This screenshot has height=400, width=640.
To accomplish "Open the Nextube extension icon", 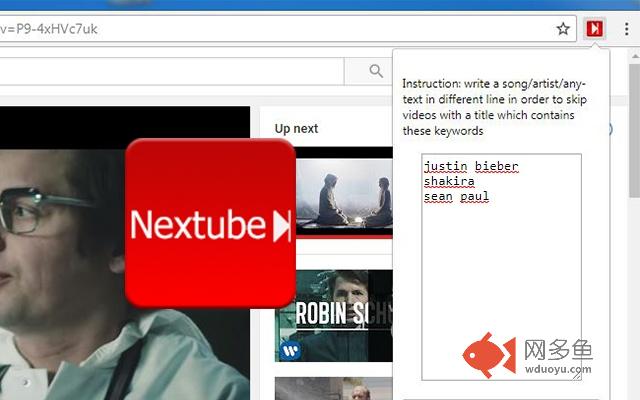I will 594,29.
